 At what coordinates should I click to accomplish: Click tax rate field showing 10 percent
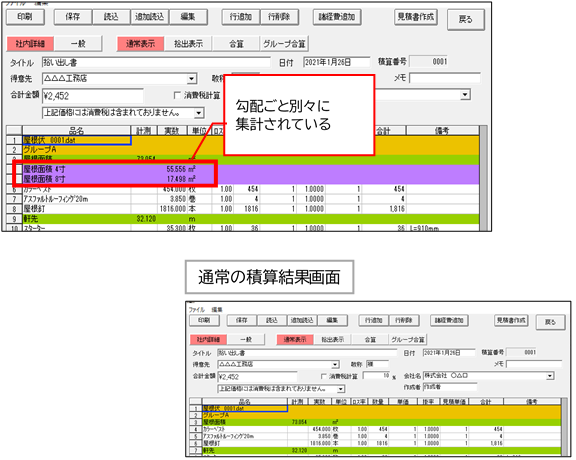(x=377, y=375)
